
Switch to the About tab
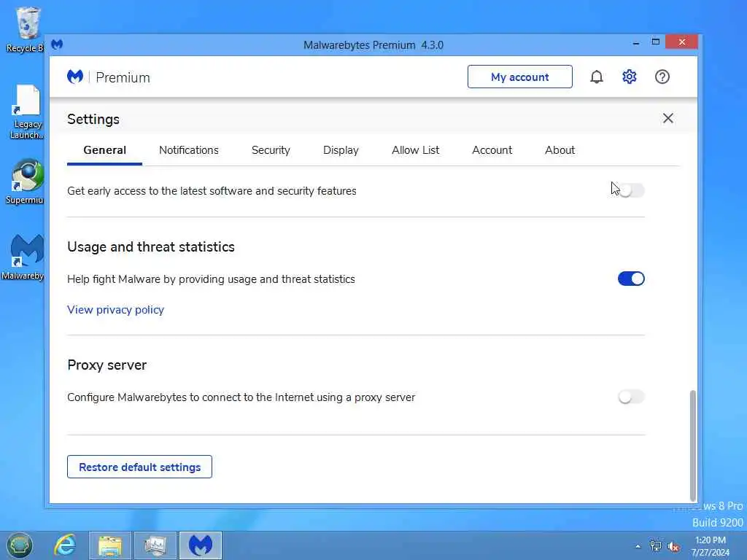560,150
